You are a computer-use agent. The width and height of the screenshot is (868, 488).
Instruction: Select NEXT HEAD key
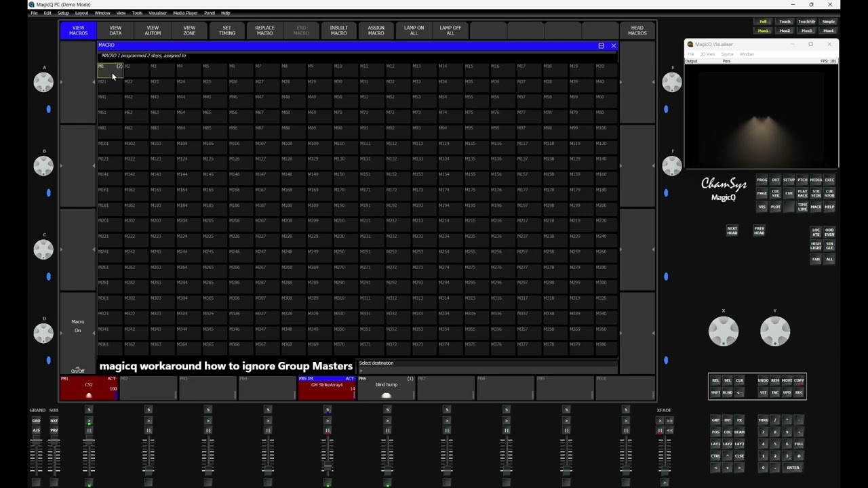tap(732, 230)
